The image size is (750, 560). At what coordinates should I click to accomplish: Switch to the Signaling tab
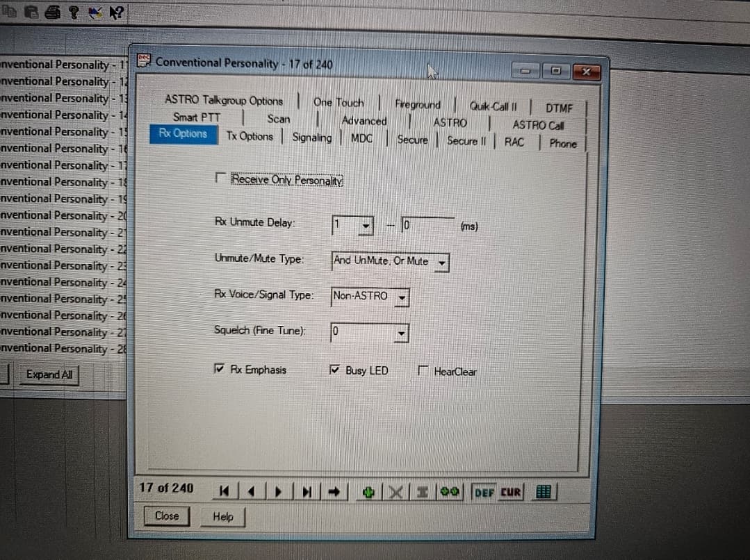click(312, 138)
